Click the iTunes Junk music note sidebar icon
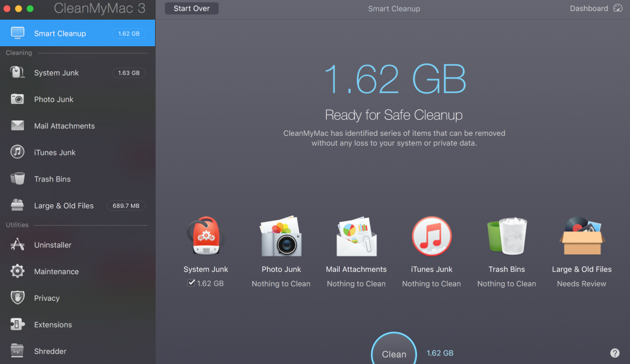 (x=17, y=152)
